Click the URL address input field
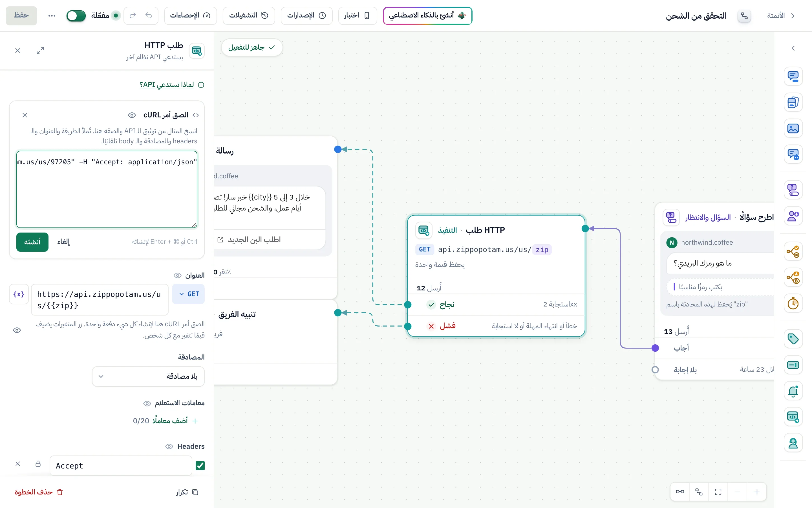This screenshot has height=508, width=812. 100,300
